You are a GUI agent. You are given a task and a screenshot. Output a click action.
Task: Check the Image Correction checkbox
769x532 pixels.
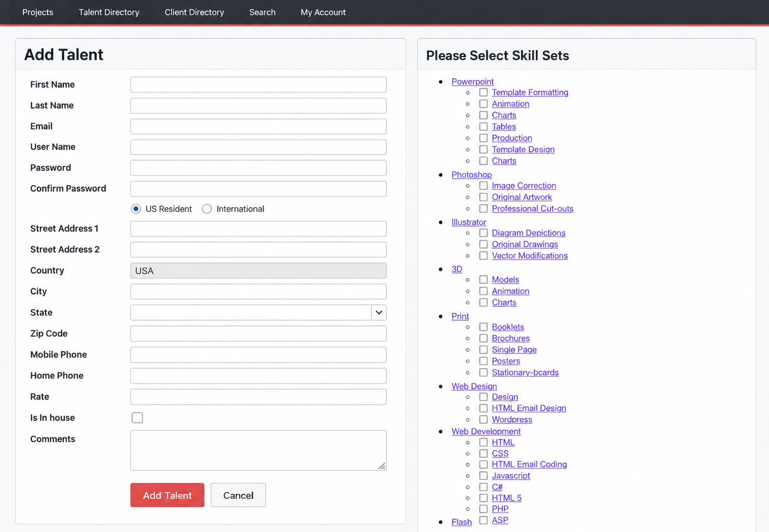point(483,186)
